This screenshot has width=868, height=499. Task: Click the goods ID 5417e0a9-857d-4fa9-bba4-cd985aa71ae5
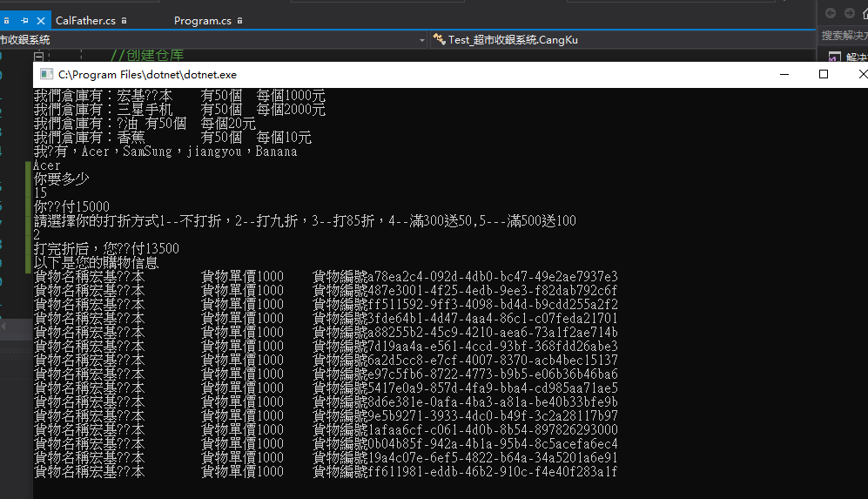492,388
